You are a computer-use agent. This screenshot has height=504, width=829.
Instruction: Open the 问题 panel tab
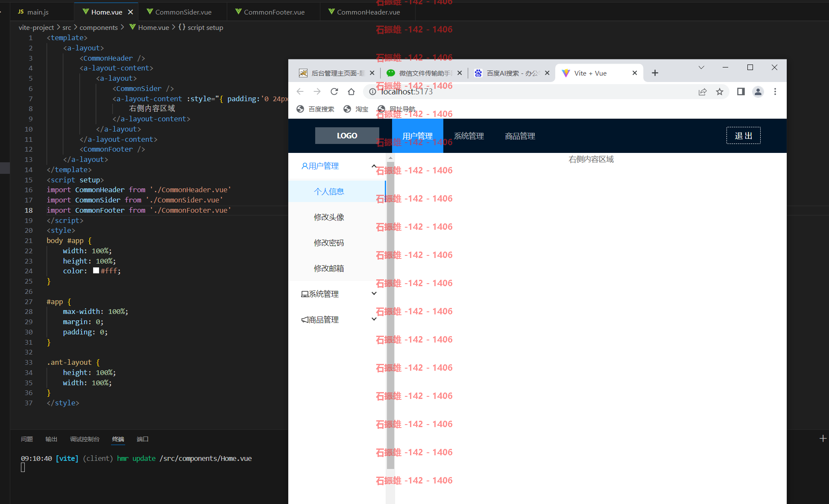27,439
